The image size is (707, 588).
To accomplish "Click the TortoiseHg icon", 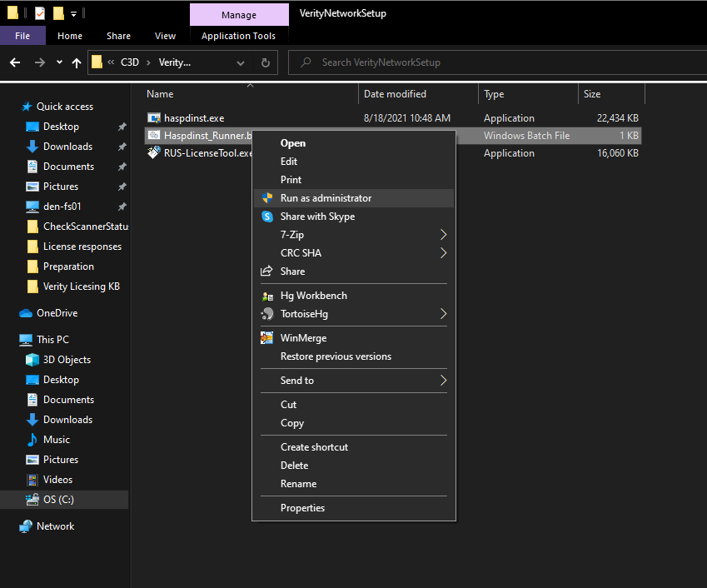I will [x=267, y=314].
